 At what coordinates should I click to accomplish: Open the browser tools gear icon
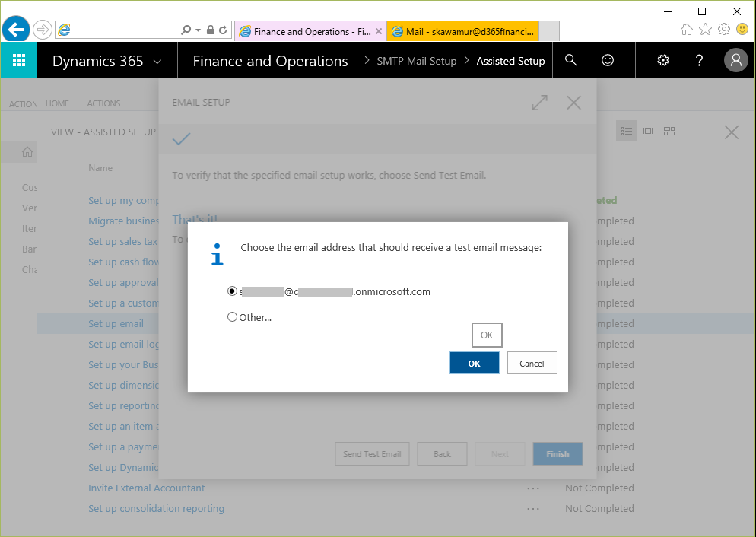pyautogui.click(x=724, y=30)
